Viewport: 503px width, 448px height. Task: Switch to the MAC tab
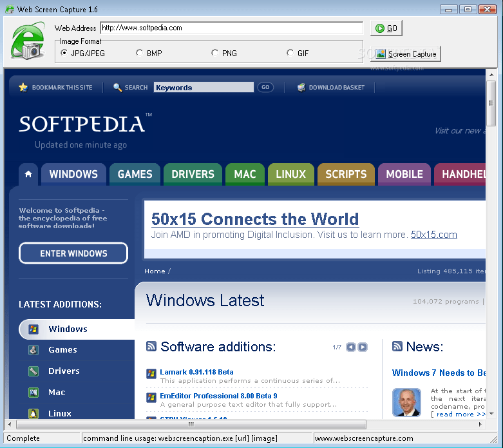(245, 174)
